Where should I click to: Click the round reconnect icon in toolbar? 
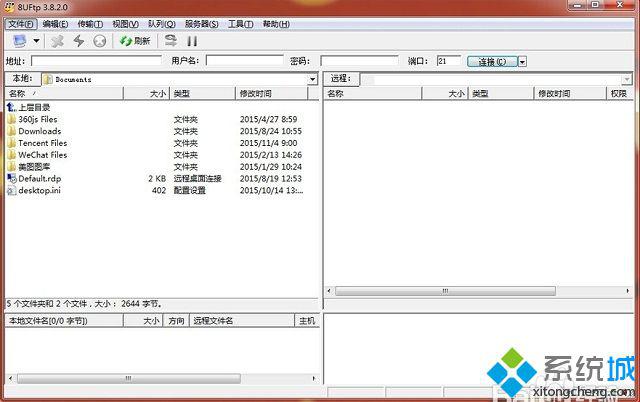[x=98, y=41]
